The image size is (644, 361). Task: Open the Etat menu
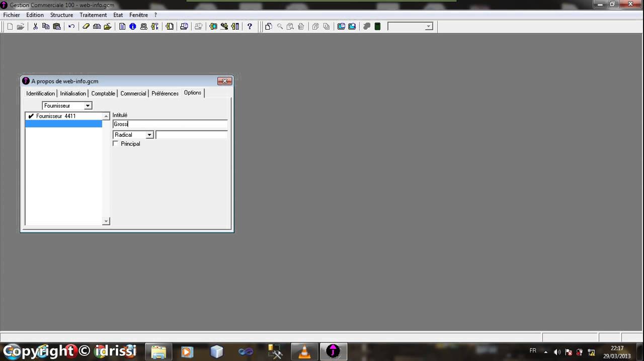pos(118,15)
